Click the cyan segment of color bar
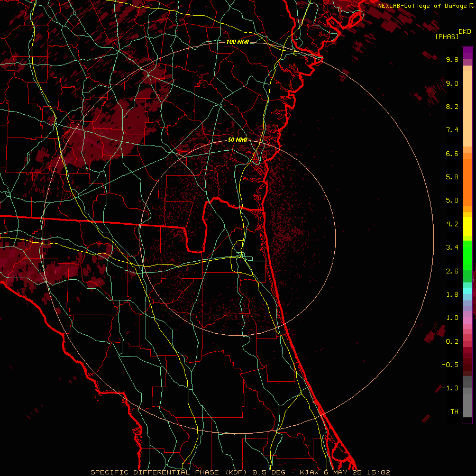Image resolution: width=476 pixels, height=476 pixels. pyautogui.click(x=467, y=290)
